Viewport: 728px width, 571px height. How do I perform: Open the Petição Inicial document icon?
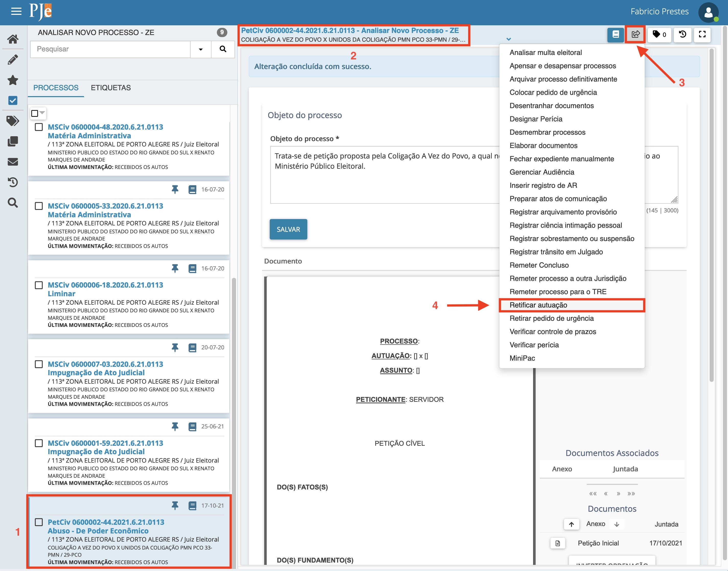558,543
